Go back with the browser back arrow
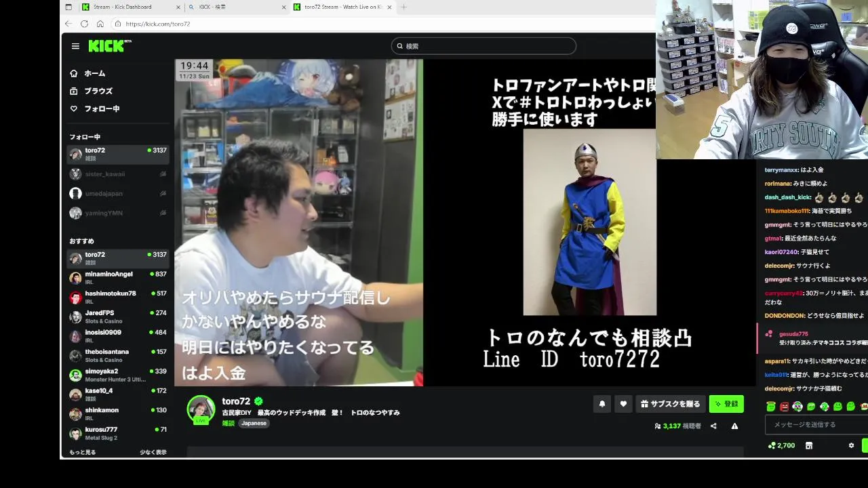 click(68, 24)
